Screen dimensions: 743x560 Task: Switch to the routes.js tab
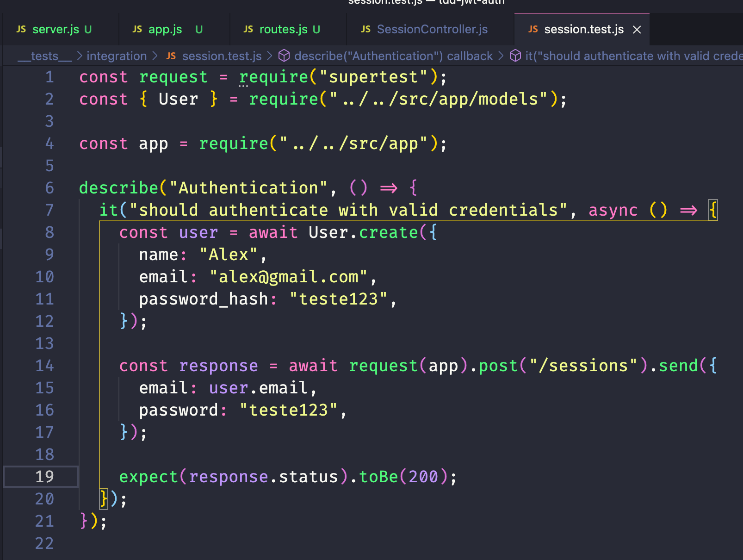tap(284, 29)
